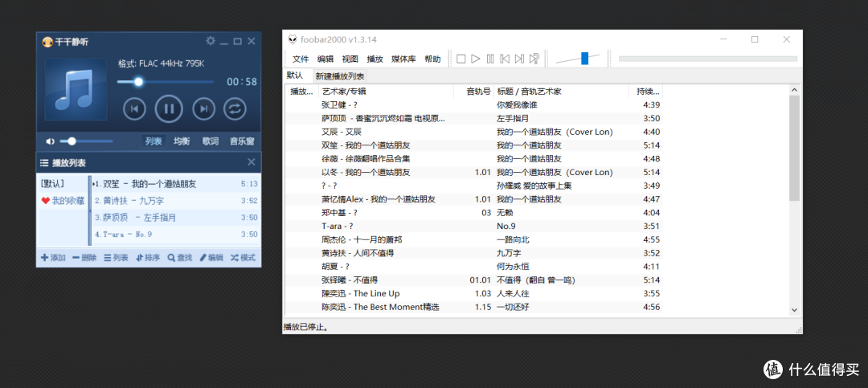Select the [默认] playlist in TTPlayer
868x388 pixels.
pyautogui.click(x=52, y=184)
